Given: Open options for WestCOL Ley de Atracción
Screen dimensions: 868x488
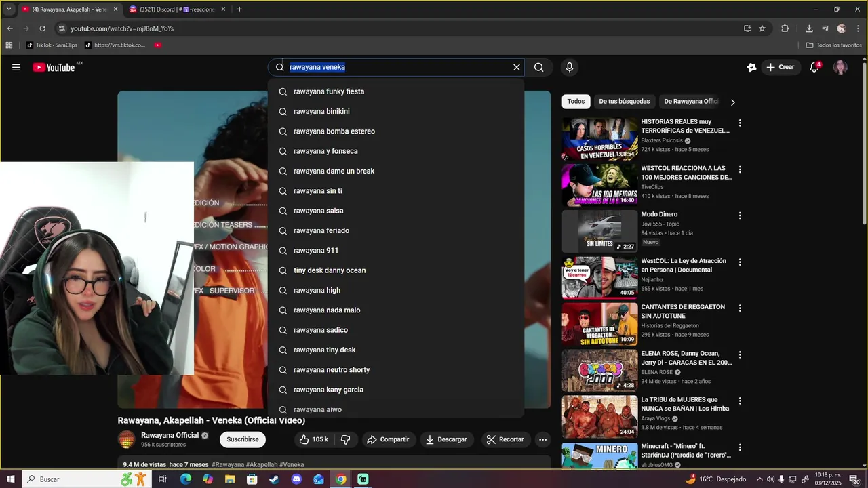Looking at the screenshot, I should point(740,262).
